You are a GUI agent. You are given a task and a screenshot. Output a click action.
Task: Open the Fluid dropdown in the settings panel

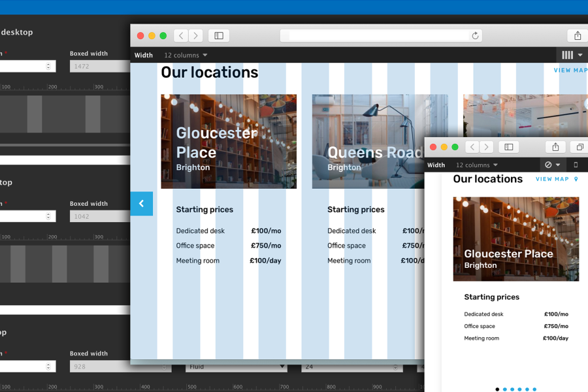(237, 367)
